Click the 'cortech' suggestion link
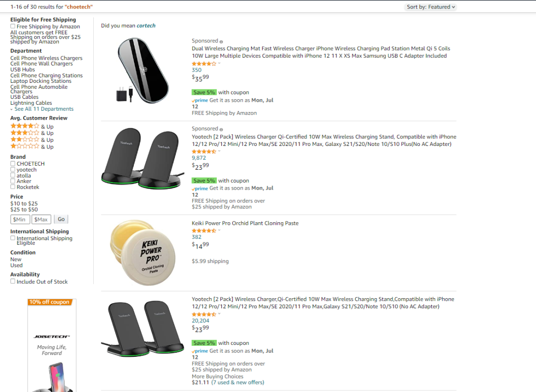This screenshot has width=536, height=392. [146, 26]
